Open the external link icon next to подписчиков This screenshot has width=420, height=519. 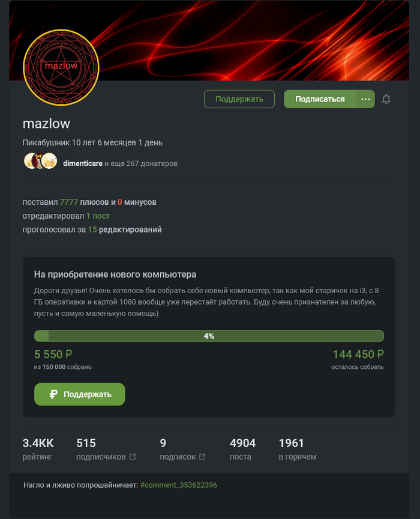pos(133,457)
